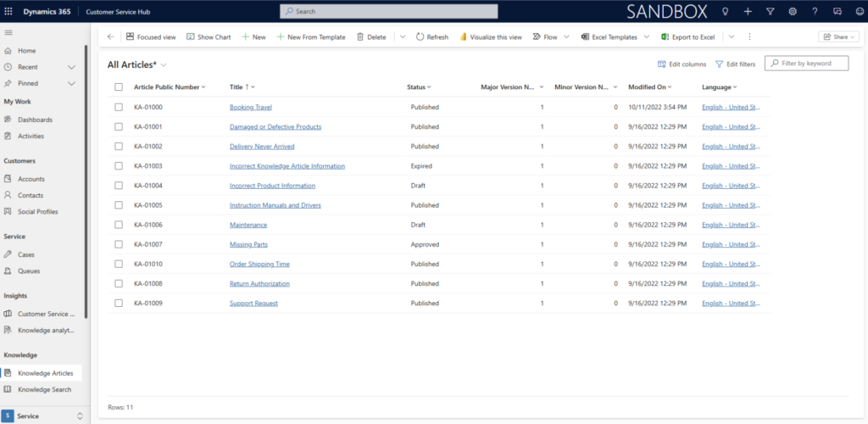Open the Status column header menu
Image resolution: width=868 pixels, height=424 pixels.
419,86
